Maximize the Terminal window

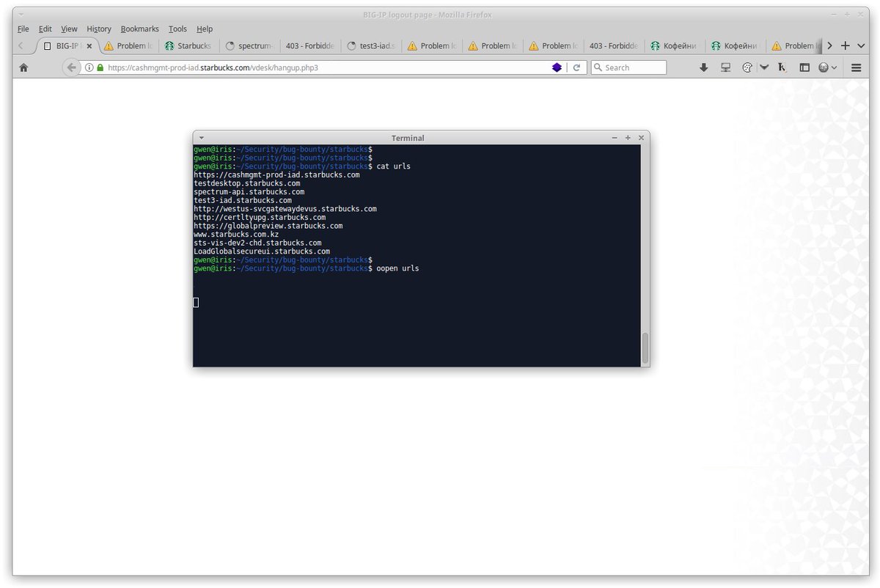(628, 138)
